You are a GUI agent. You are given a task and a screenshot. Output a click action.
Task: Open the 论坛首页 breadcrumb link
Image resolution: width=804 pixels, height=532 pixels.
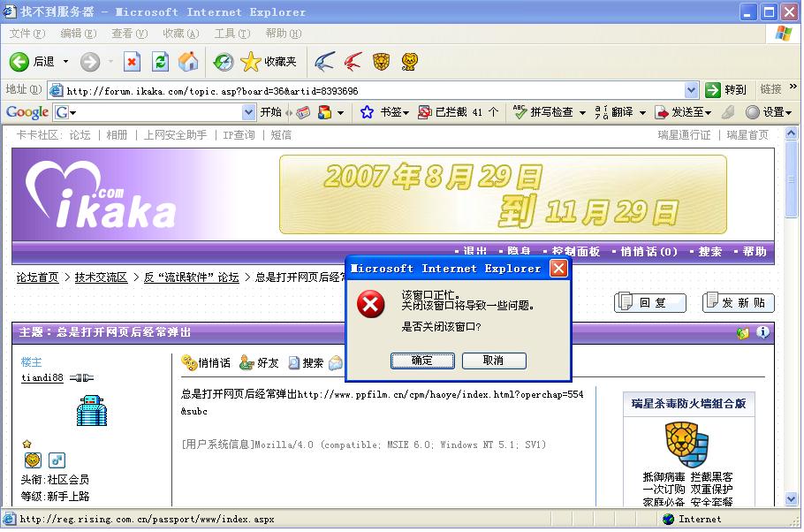coord(37,277)
